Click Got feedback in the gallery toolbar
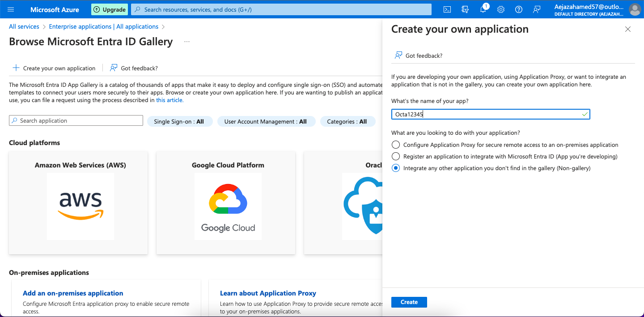 click(134, 68)
